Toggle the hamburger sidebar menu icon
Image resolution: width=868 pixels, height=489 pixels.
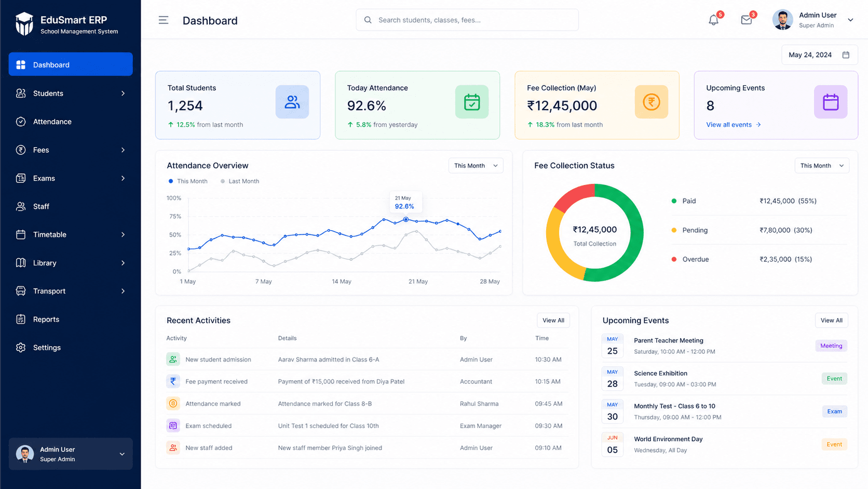click(x=164, y=20)
